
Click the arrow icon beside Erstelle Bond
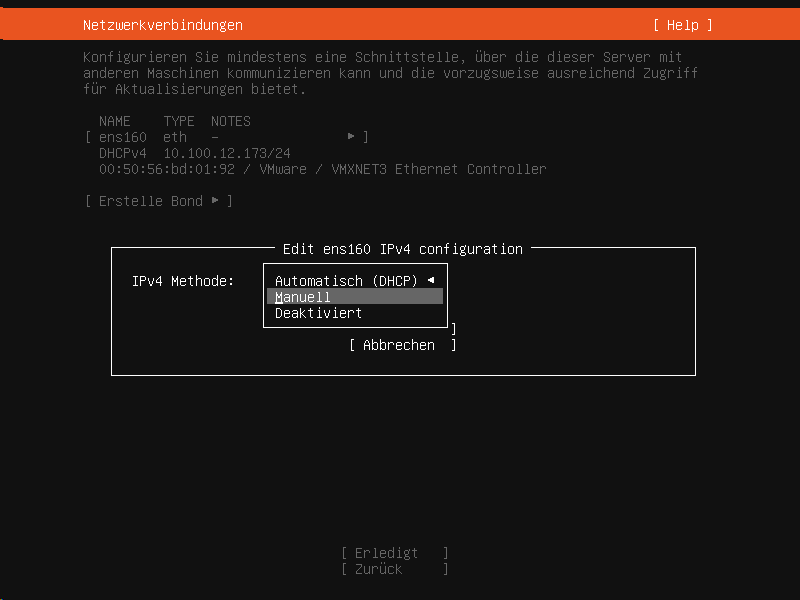215,201
